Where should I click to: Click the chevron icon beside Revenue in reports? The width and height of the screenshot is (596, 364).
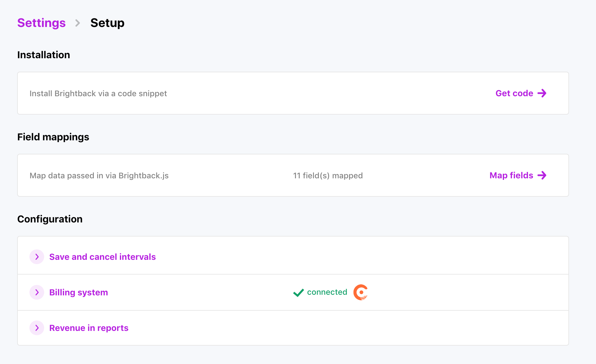coord(37,328)
